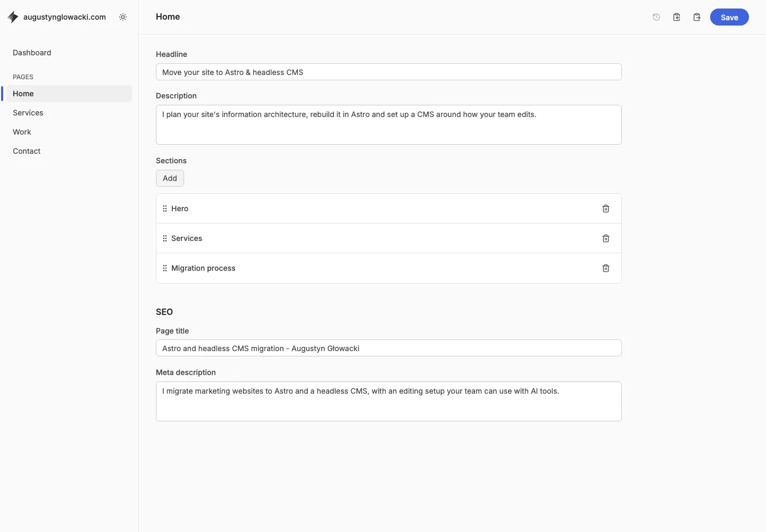Save the Home page changes
The image size is (766, 532).
[729, 17]
